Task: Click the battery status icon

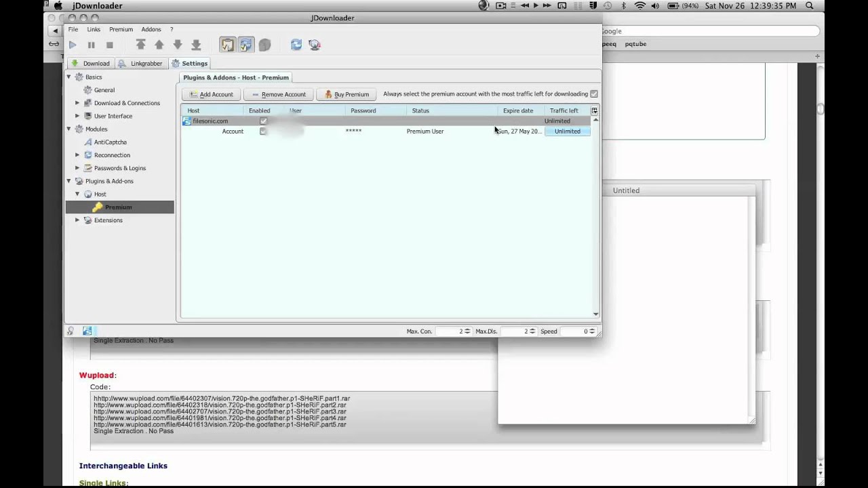Action: coord(673,5)
